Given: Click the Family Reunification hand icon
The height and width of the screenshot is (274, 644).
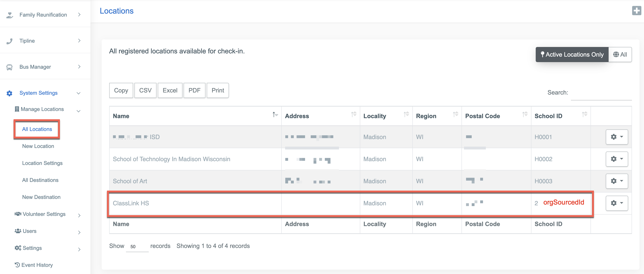Looking at the screenshot, I should [x=9, y=15].
